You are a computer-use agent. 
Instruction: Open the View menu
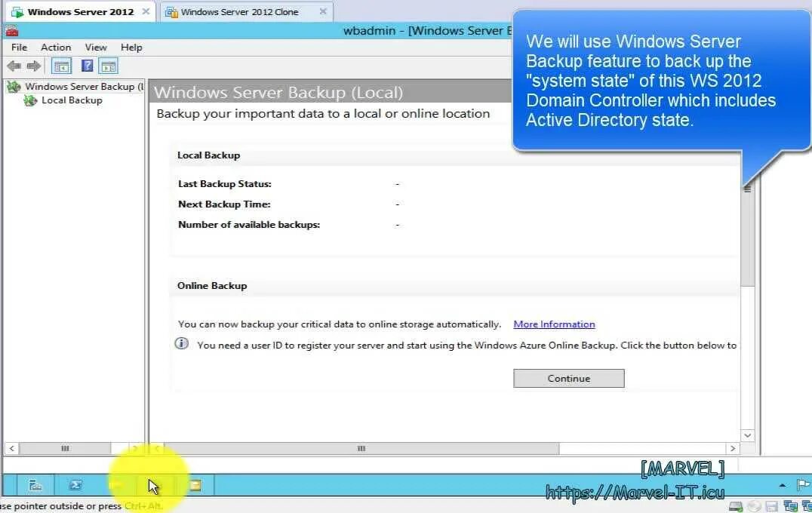(x=96, y=47)
